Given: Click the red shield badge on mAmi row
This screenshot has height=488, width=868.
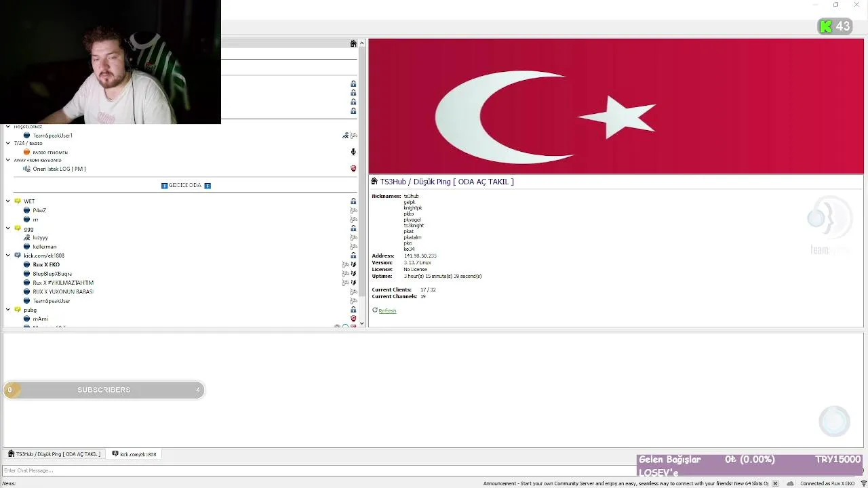Looking at the screenshot, I should point(353,319).
